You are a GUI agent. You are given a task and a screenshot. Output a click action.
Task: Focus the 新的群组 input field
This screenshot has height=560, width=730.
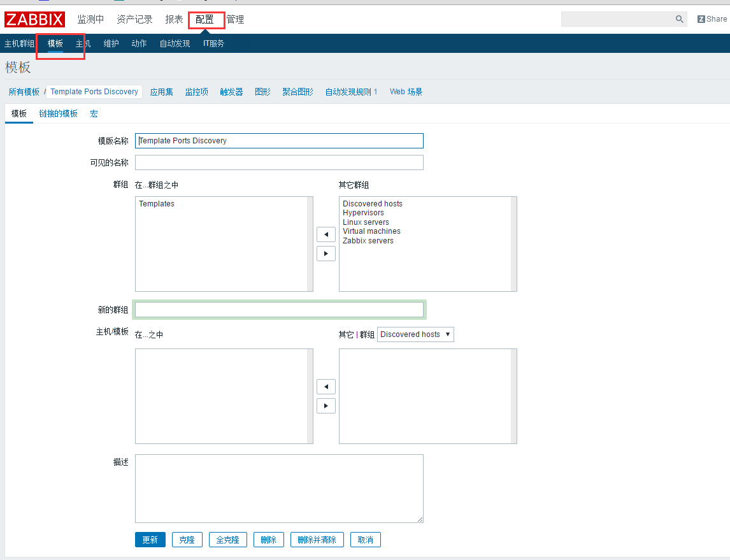(x=280, y=310)
